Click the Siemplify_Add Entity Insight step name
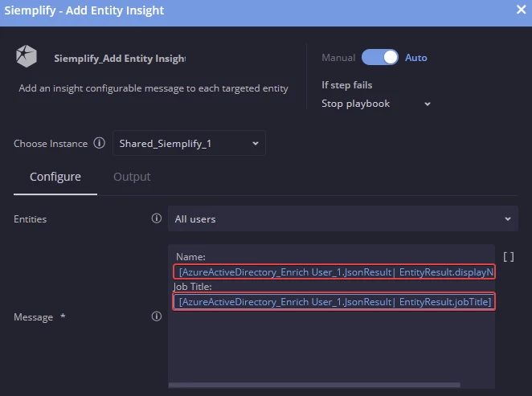 120,59
